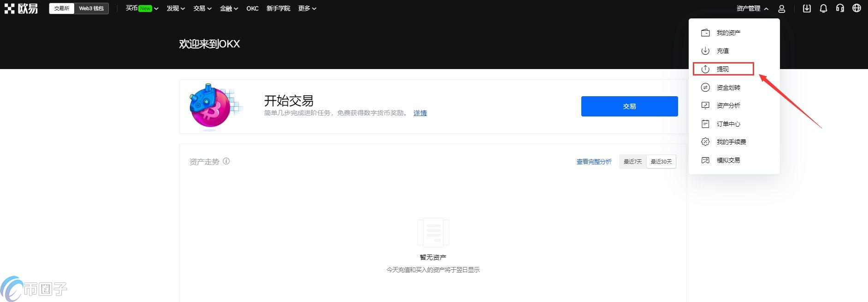Select 资产分析 menu entry
The image size is (868, 302).
tap(734, 105)
